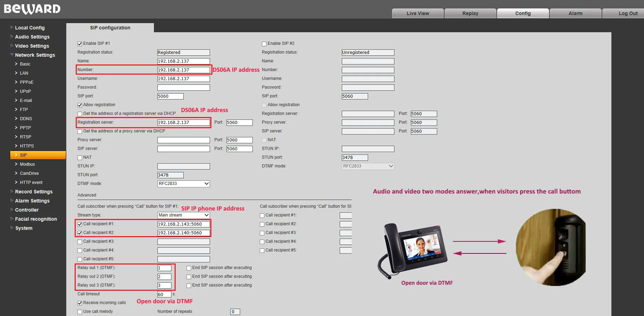
Task: Open the DTMF mode RFC2833 dropdown
Action: tap(183, 184)
